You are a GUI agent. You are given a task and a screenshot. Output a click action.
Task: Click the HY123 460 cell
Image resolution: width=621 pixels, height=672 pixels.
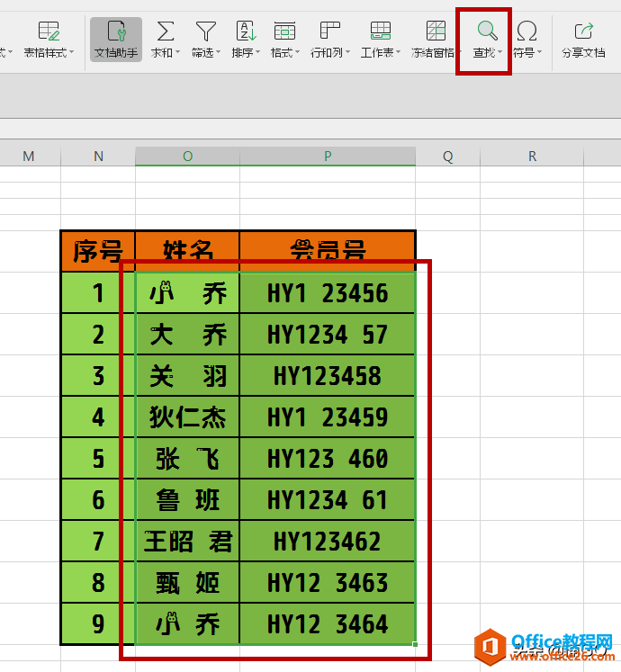(328, 459)
